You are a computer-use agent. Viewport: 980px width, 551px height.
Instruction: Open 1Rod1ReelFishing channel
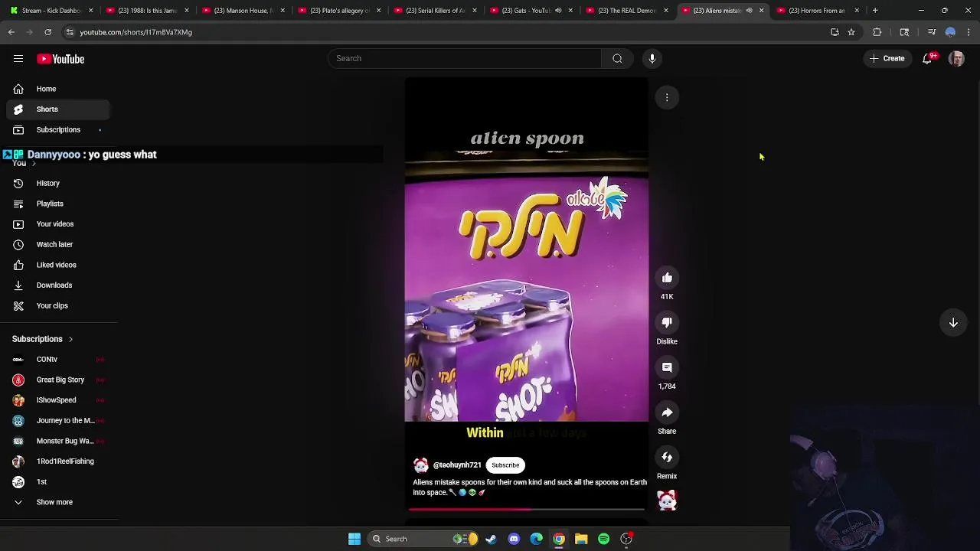[x=58, y=461]
